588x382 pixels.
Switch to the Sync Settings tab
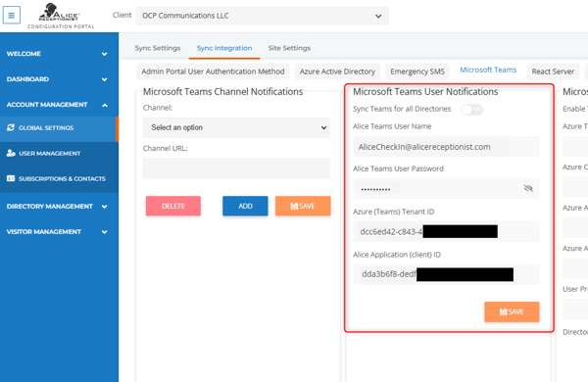158,48
